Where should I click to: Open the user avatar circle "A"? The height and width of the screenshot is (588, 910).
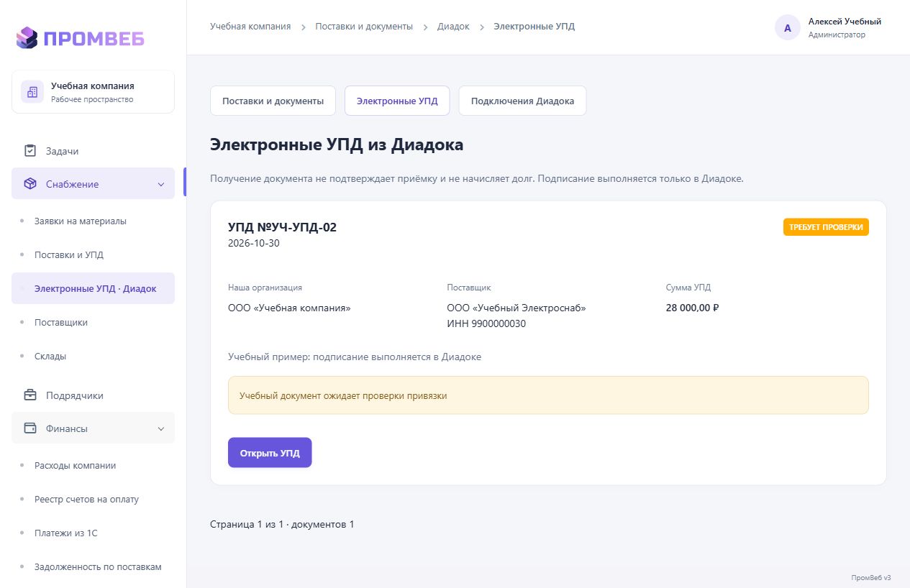pos(788,28)
